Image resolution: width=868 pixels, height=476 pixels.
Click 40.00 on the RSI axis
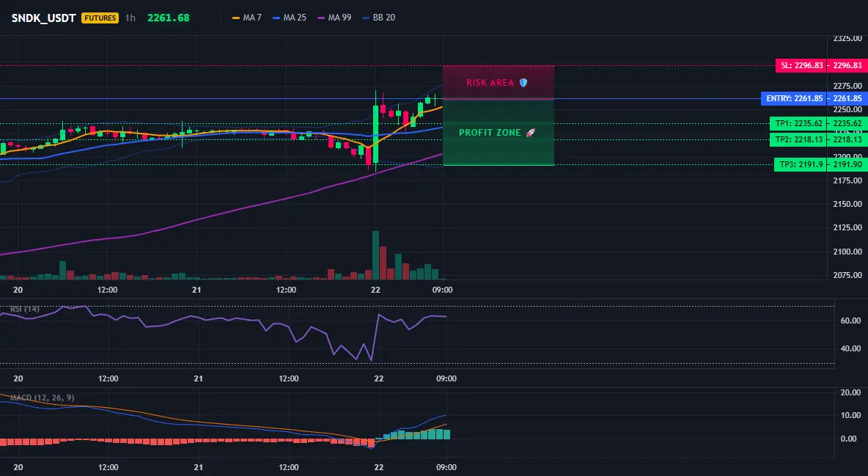851,348
